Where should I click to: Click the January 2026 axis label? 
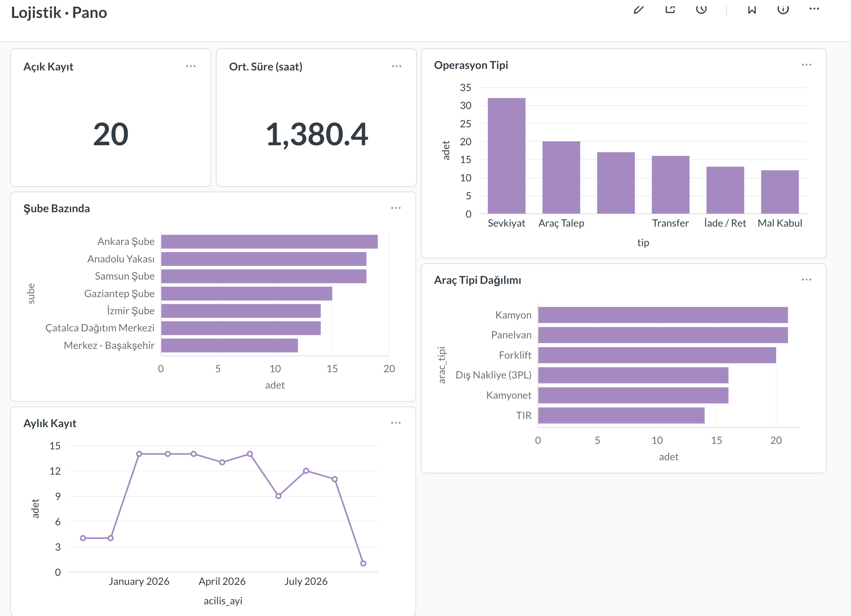tap(139, 581)
